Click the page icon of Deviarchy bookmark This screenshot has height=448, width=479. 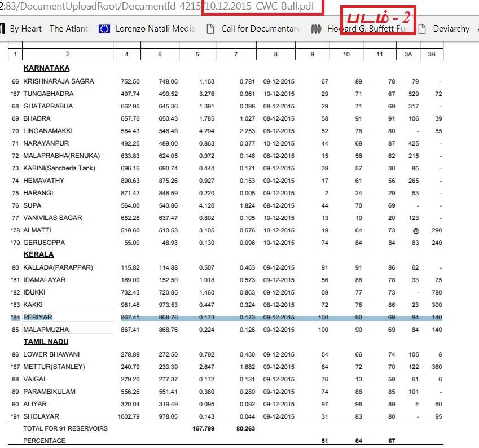pyautogui.click(x=422, y=29)
